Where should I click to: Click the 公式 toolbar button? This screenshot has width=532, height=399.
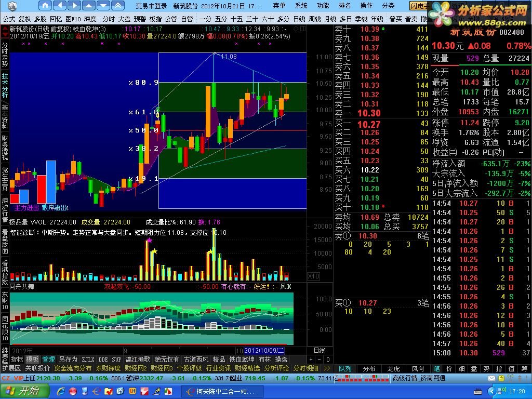coord(9,19)
